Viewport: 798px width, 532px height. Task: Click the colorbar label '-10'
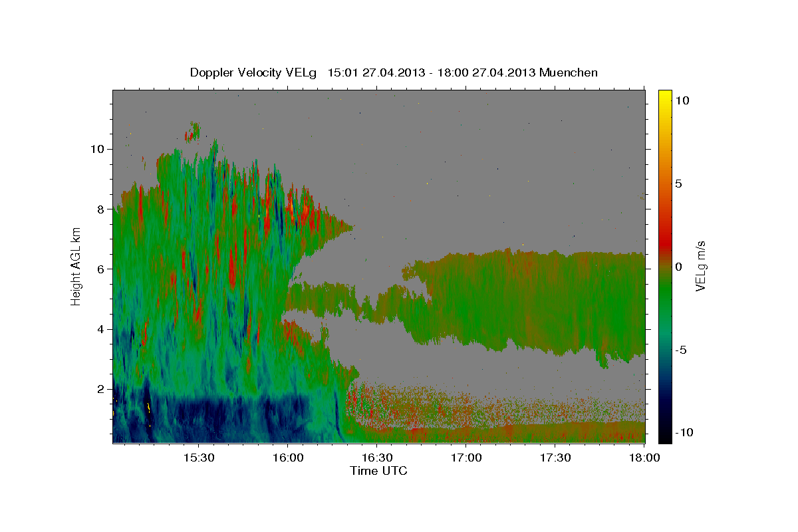click(684, 433)
